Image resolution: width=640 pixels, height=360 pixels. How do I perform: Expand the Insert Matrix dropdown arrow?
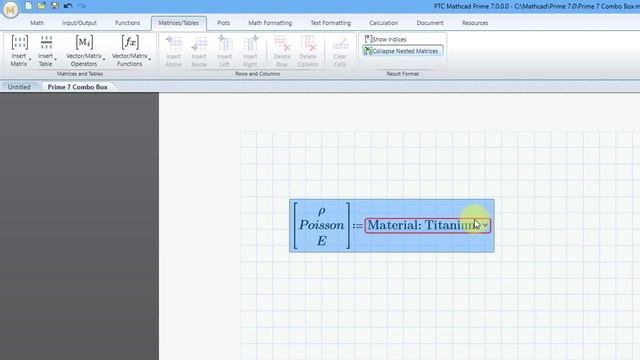[x=30, y=60]
